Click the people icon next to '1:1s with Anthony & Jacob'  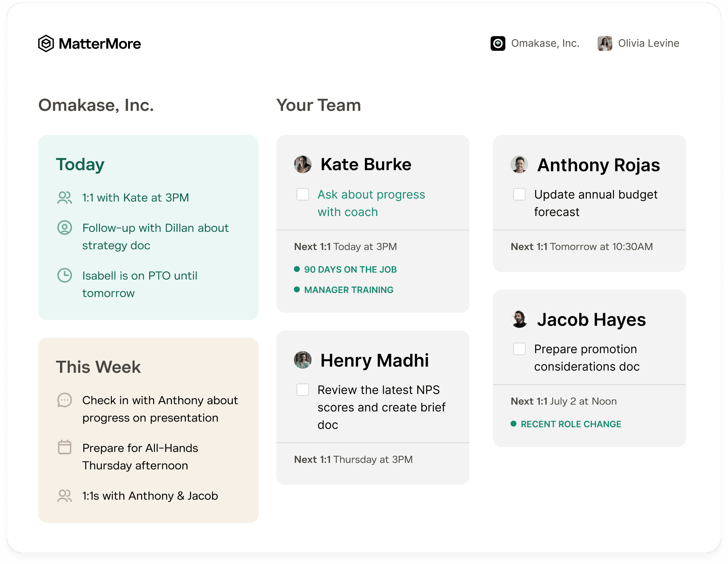pyautogui.click(x=65, y=496)
